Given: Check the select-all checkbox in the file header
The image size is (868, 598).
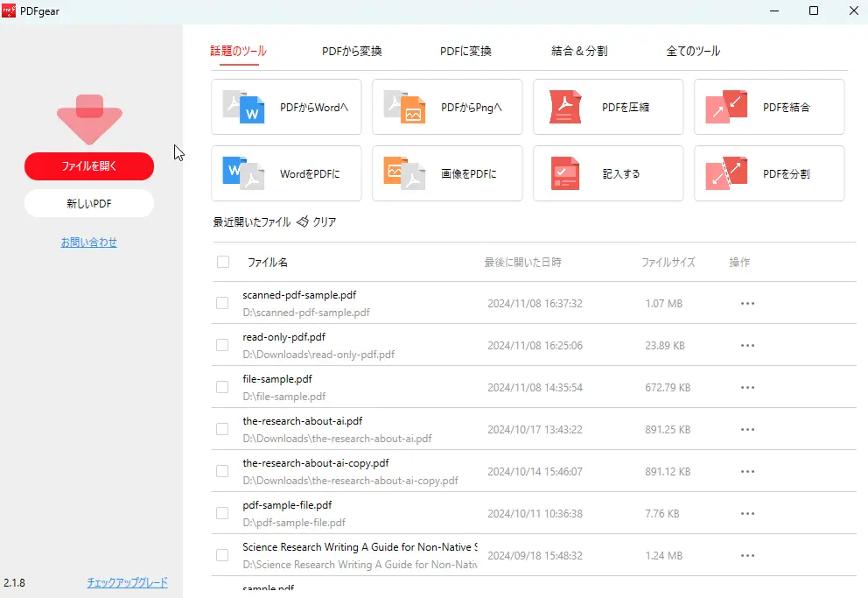Looking at the screenshot, I should (221, 261).
